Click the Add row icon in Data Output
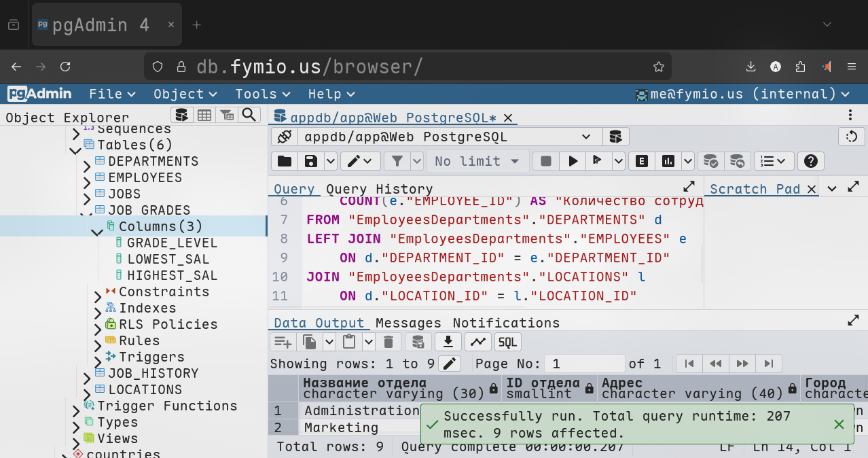Image resolution: width=868 pixels, height=458 pixels. [282, 342]
